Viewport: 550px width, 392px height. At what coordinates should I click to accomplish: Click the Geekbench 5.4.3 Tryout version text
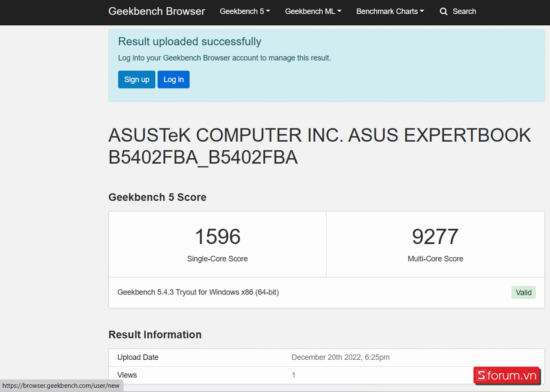pyautogui.click(x=198, y=292)
